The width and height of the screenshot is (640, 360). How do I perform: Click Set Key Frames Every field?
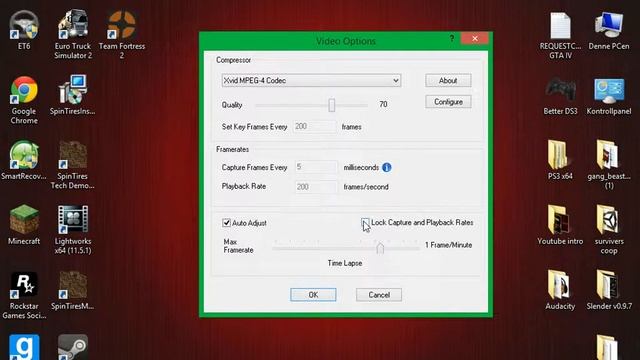point(315,127)
